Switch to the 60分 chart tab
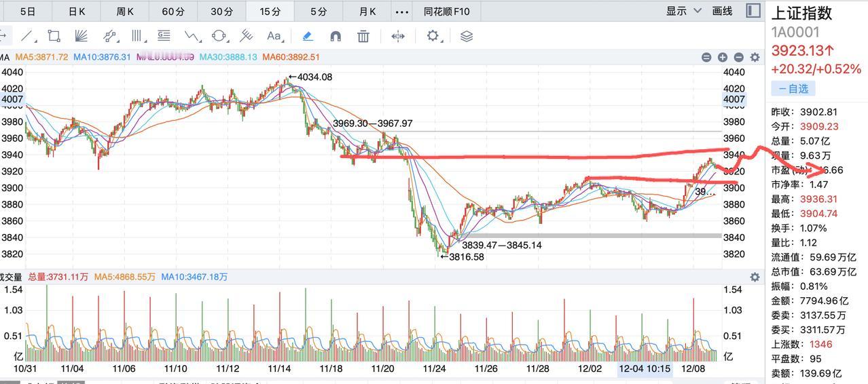This screenshot has width=868, height=384. pyautogui.click(x=173, y=11)
